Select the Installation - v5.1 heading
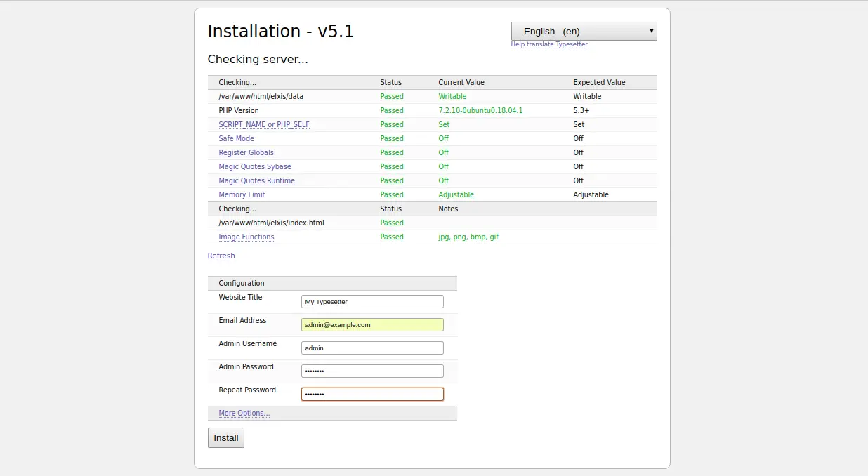 (280, 31)
